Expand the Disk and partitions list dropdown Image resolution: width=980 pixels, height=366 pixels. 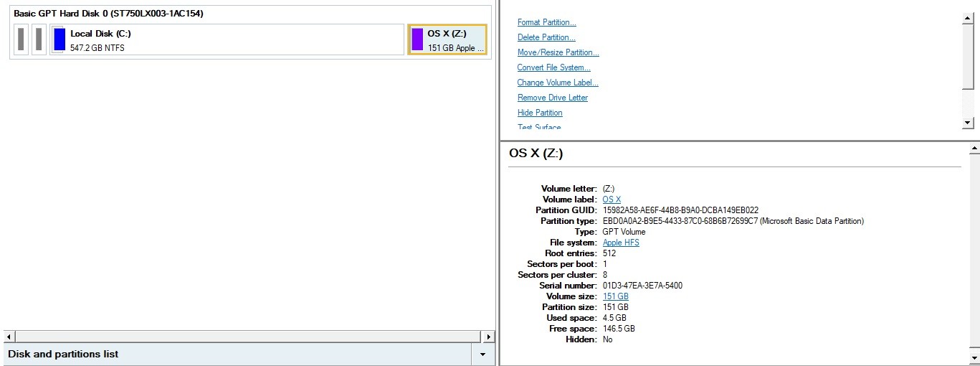pos(482,355)
